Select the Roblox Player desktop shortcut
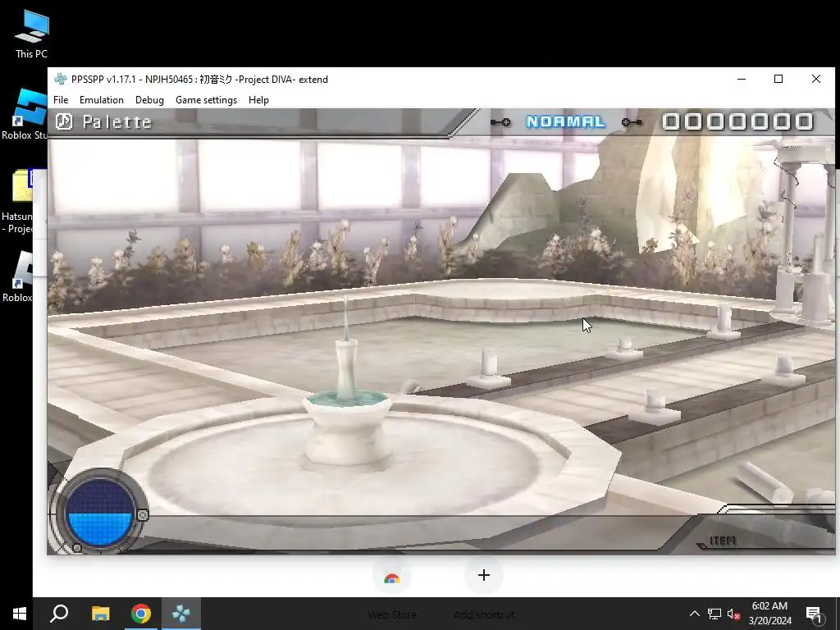The width and height of the screenshot is (840, 630). pyautogui.click(x=20, y=277)
